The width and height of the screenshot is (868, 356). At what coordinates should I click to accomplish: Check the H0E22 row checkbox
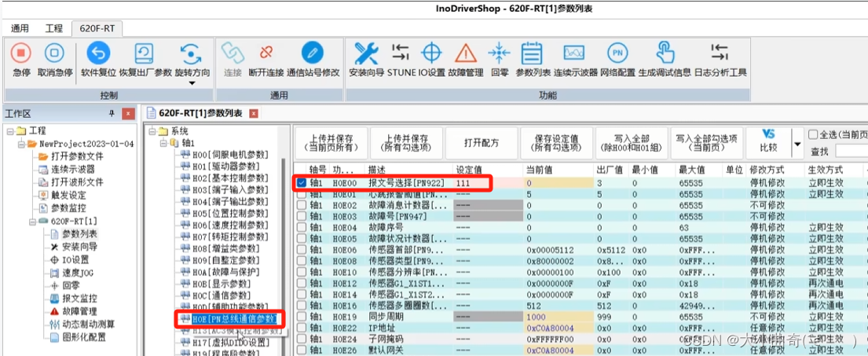pos(301,328)
